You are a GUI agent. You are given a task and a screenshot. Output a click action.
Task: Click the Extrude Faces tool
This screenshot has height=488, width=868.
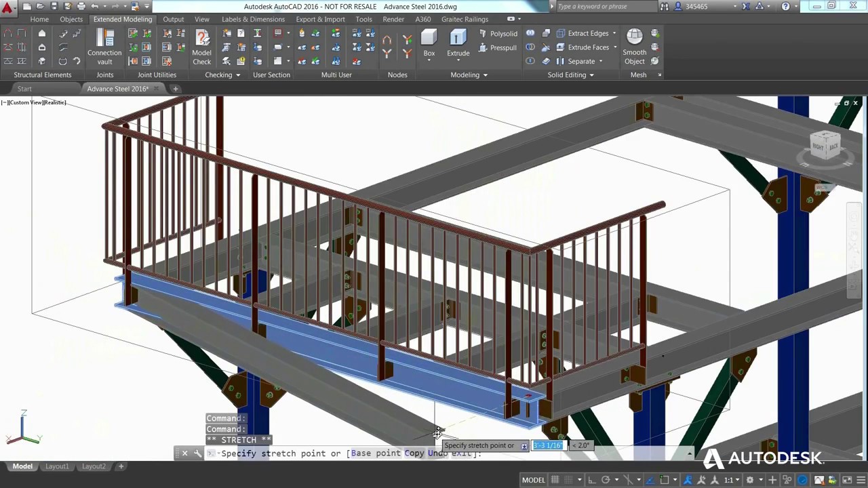tap(583, 47)
